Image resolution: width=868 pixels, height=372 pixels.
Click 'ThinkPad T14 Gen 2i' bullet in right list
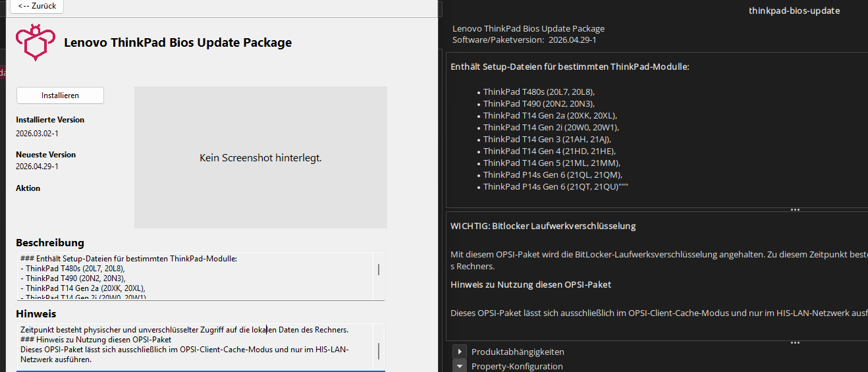pos(551,128)
